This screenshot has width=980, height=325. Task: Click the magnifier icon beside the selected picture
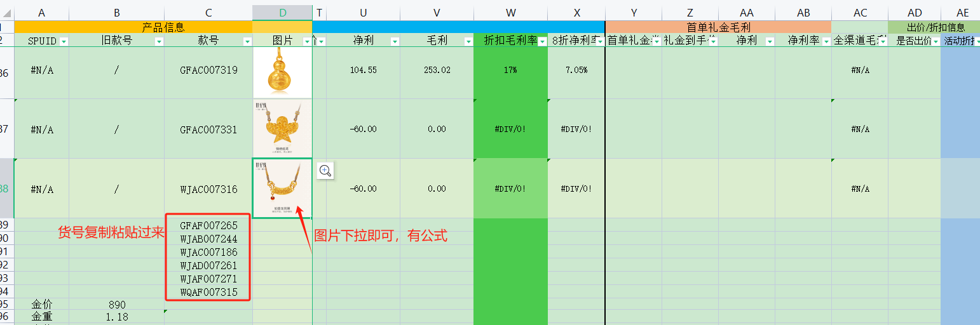325,170
